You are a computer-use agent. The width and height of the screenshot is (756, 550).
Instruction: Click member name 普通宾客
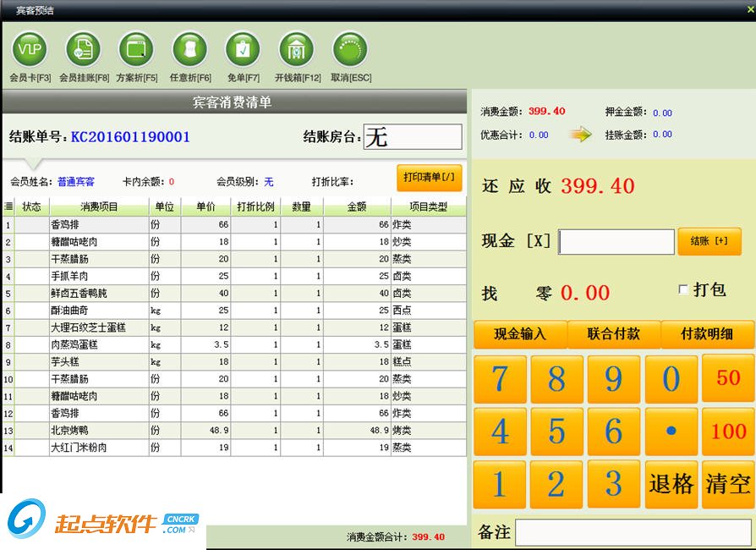coord(76,182)
